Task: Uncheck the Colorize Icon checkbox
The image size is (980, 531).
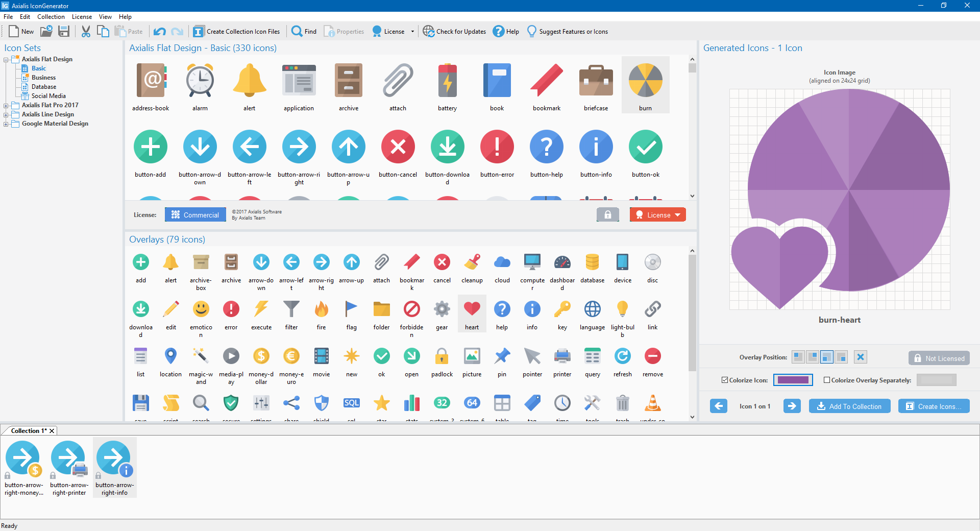Action: tap(725, 380)
